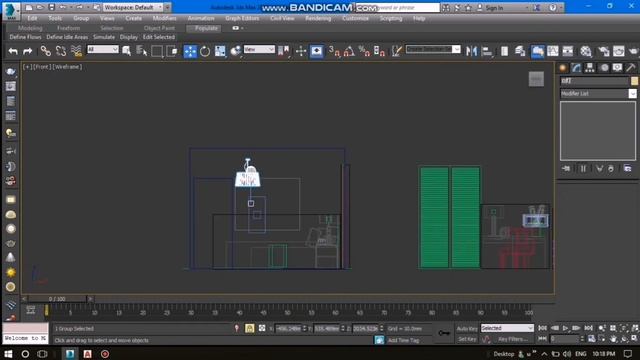
Task: Click Define Flows in Populate ribbon
Action: tap(25, 37)
